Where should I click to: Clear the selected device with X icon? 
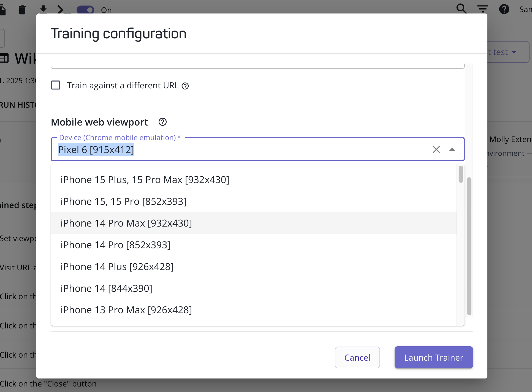436,149
